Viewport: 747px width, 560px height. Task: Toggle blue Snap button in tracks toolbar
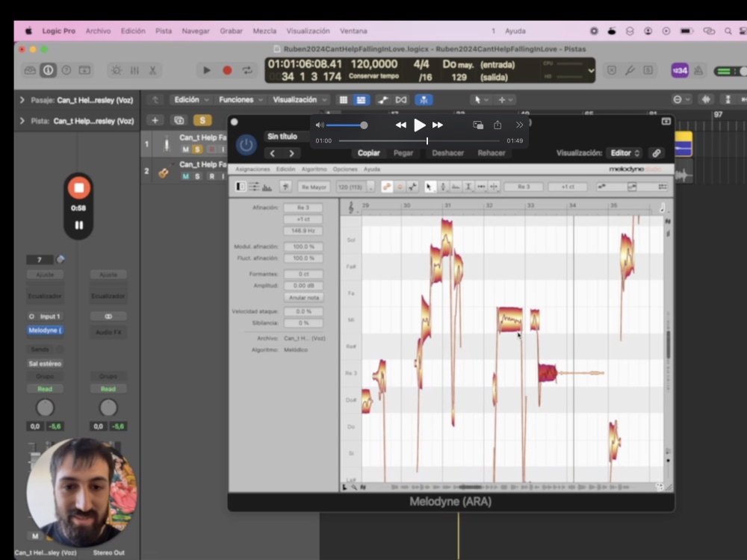click(424, 99)
